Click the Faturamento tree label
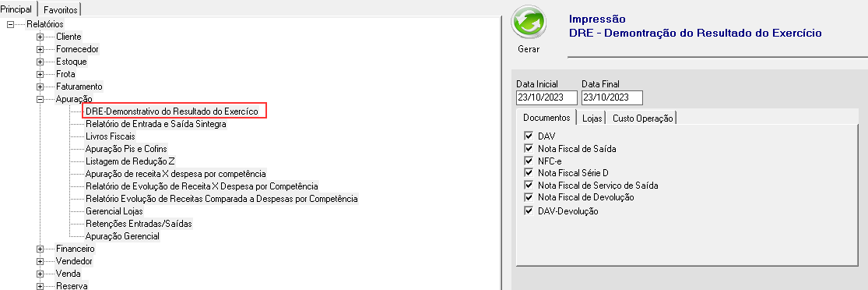868x290 pixels. 79,87
